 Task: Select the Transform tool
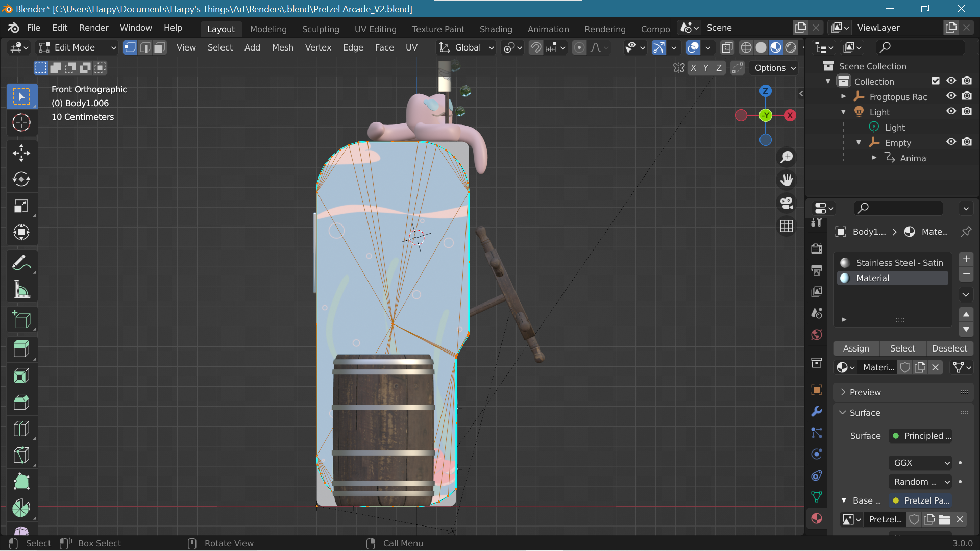point(21,232)
